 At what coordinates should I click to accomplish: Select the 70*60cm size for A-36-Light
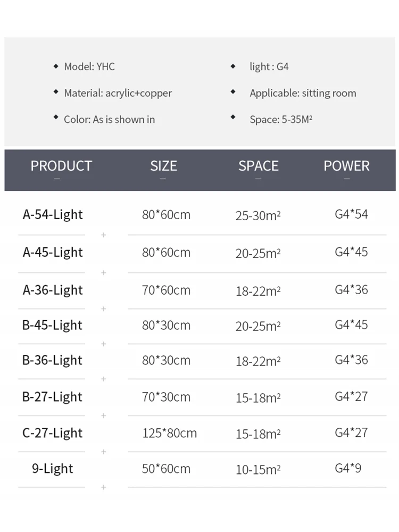[x=166, y=290]
